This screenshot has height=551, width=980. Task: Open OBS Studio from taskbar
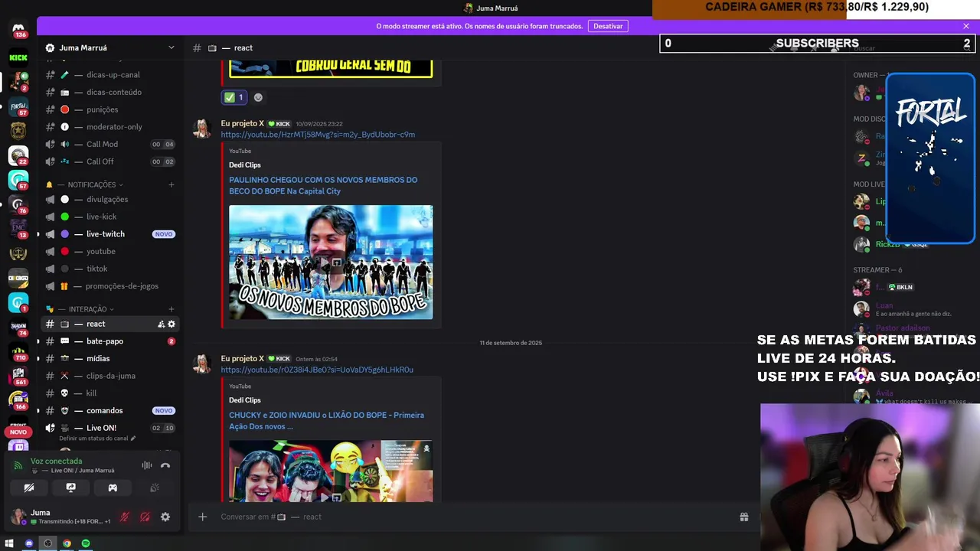click(x=47, y=543)
